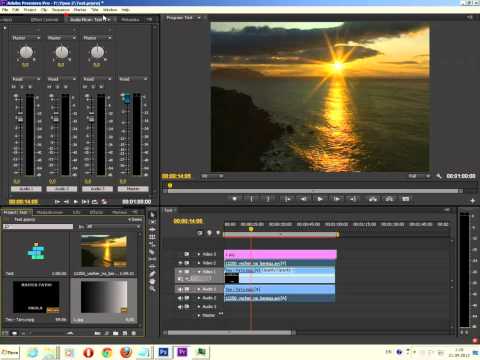
Task: Toggle Solo on Audio 2 mixer channel
Action: (57, 87)
